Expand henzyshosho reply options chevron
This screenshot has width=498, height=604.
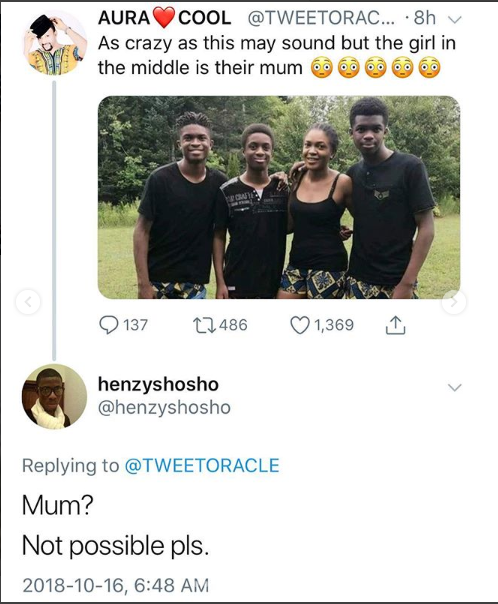point(455,388)
